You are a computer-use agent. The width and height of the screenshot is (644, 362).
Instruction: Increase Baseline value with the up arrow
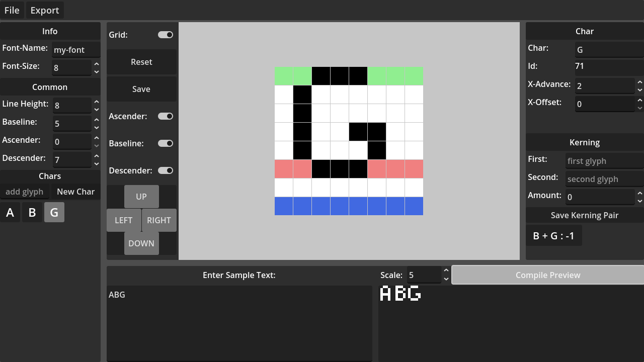(97, 120)
